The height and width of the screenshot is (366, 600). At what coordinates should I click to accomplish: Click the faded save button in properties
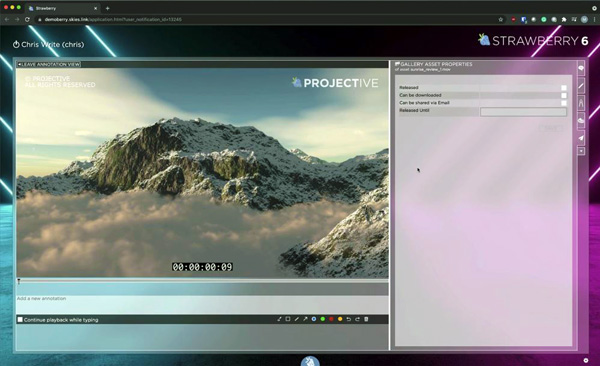point(551,128)
